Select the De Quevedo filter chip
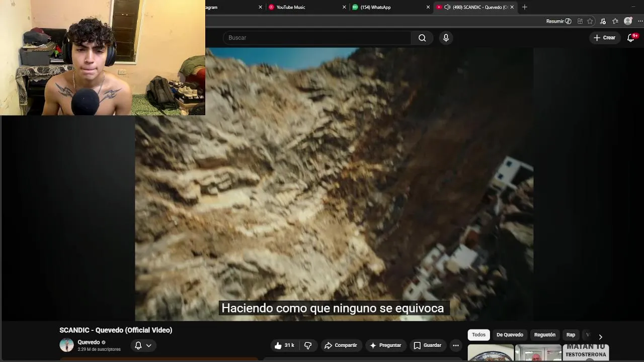644x362 pixels. tap(510, 335)
